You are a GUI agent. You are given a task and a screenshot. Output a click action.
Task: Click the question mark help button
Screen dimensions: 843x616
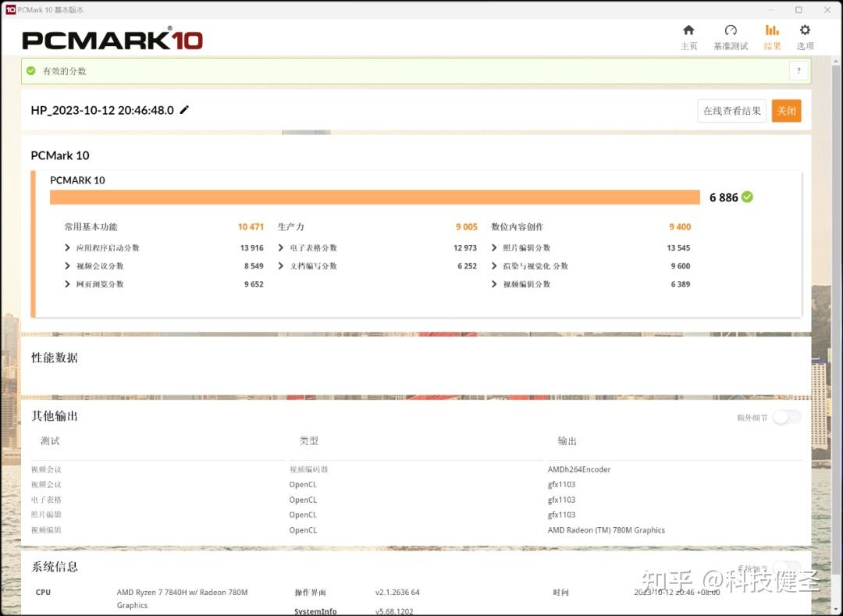point(799,70)
